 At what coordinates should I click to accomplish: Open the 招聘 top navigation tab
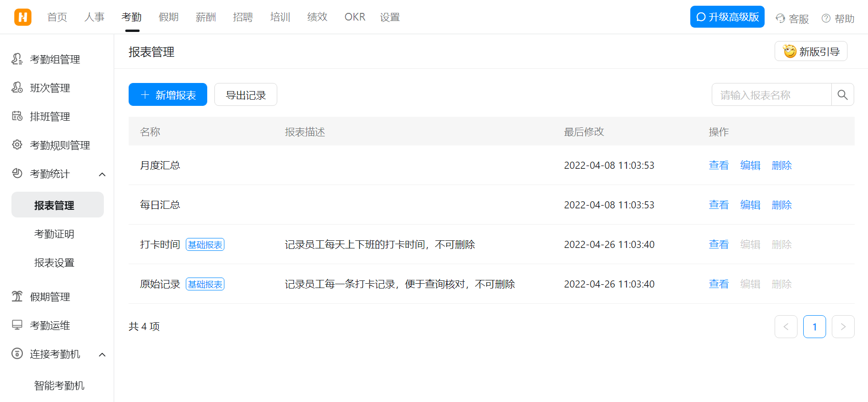coord(243,17)
